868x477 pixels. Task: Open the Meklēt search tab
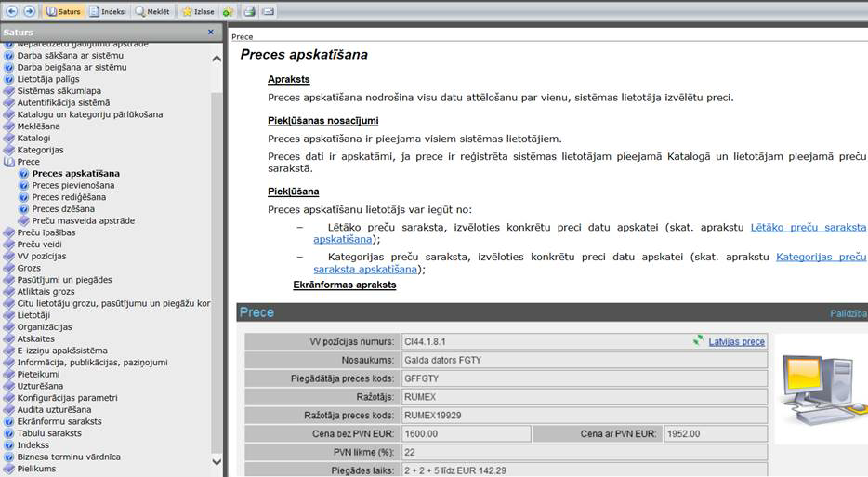coord(153,11)
